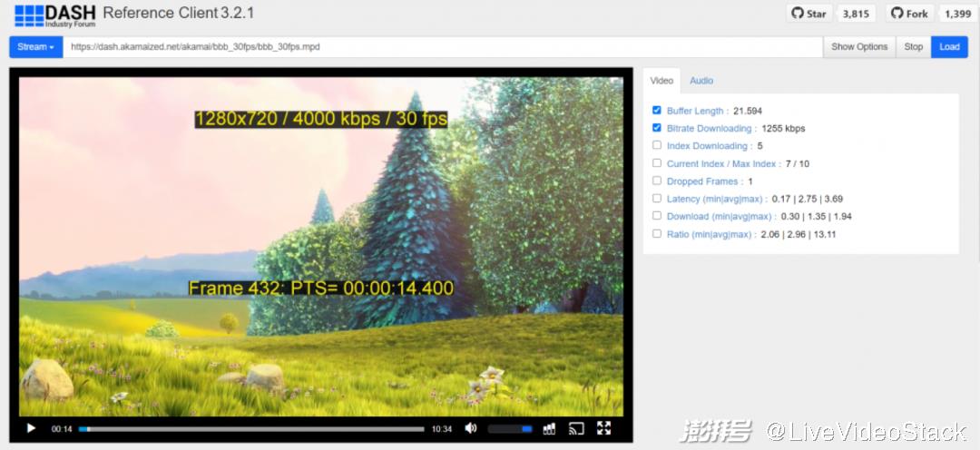
Task: Enable the Download (min|avg|max) checkbox
Action: click(656, 216)
